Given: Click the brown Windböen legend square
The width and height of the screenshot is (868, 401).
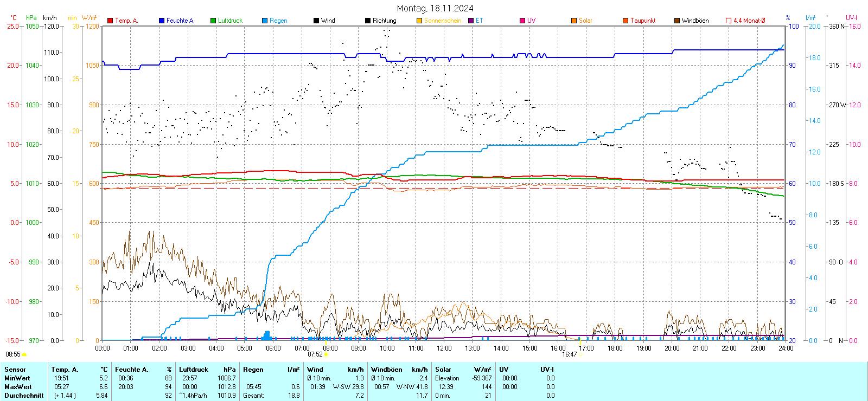Looking at the screenshot, I should click(x=677, y=21).
